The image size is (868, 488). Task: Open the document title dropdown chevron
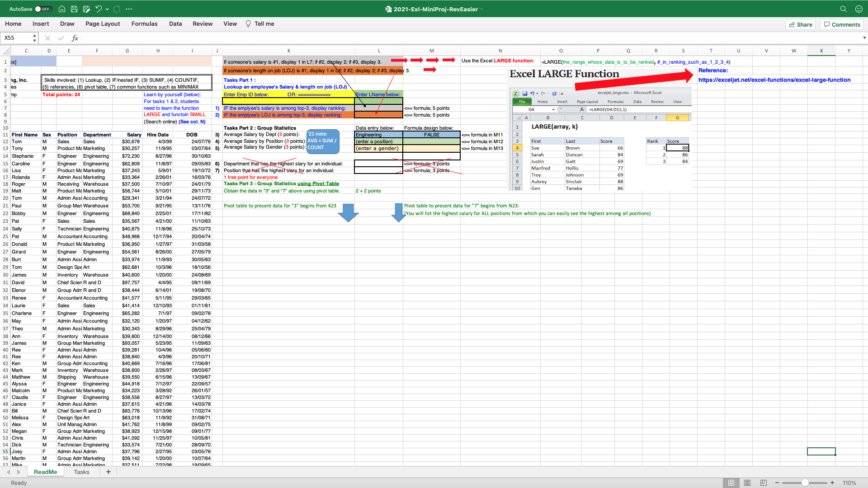[482, 9]
